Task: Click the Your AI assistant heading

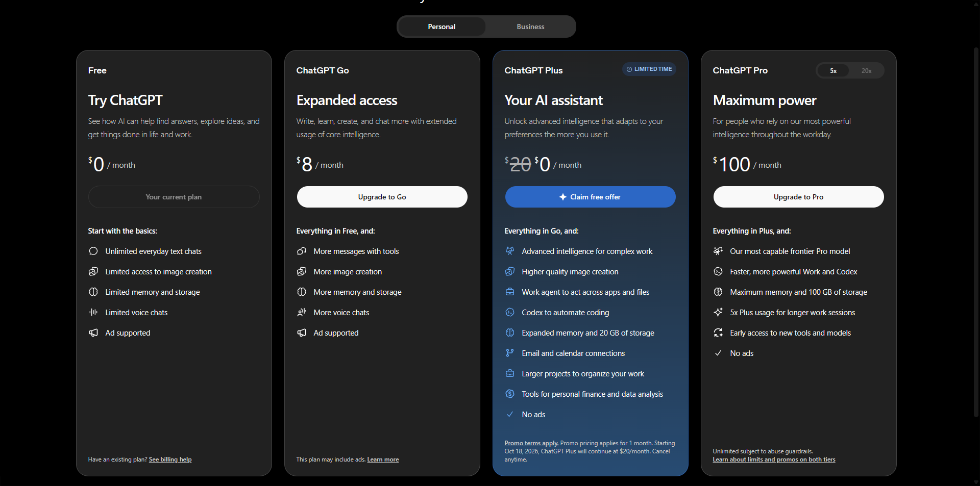Action: [x=553, y=100]
